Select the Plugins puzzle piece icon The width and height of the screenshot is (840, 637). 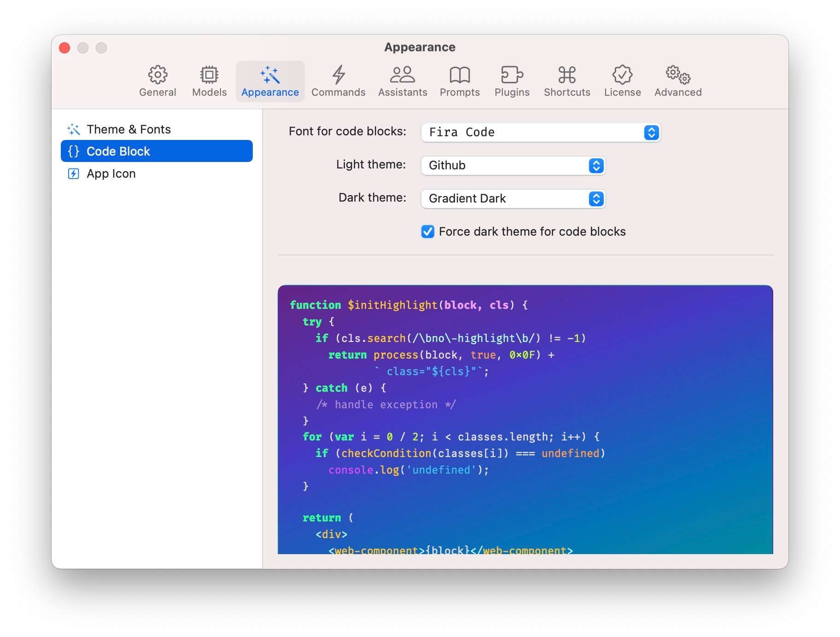point(512,75)
